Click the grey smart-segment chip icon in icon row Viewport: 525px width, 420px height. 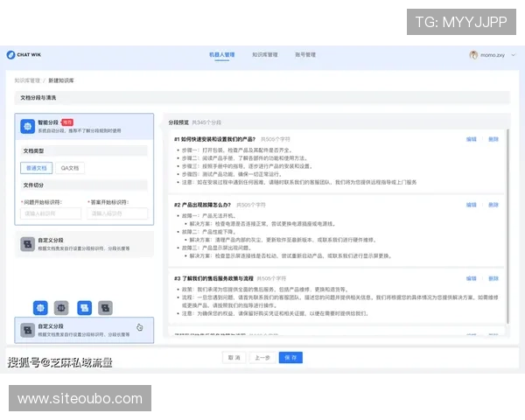61,308
